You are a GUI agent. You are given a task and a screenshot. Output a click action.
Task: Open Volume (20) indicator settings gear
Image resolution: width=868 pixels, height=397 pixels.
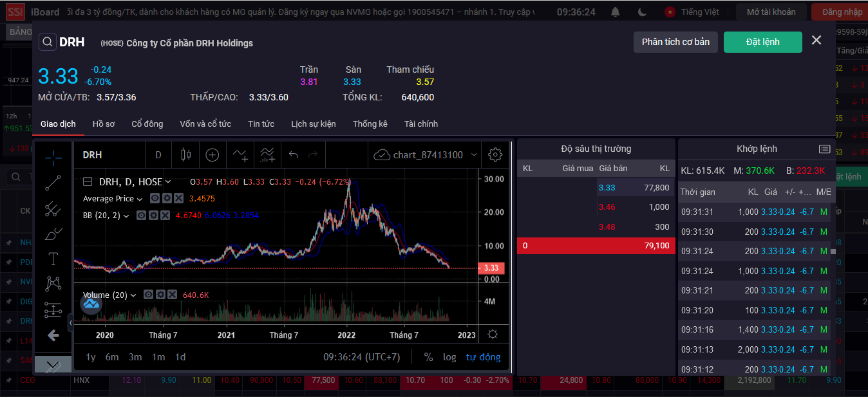tap(160, 295)
